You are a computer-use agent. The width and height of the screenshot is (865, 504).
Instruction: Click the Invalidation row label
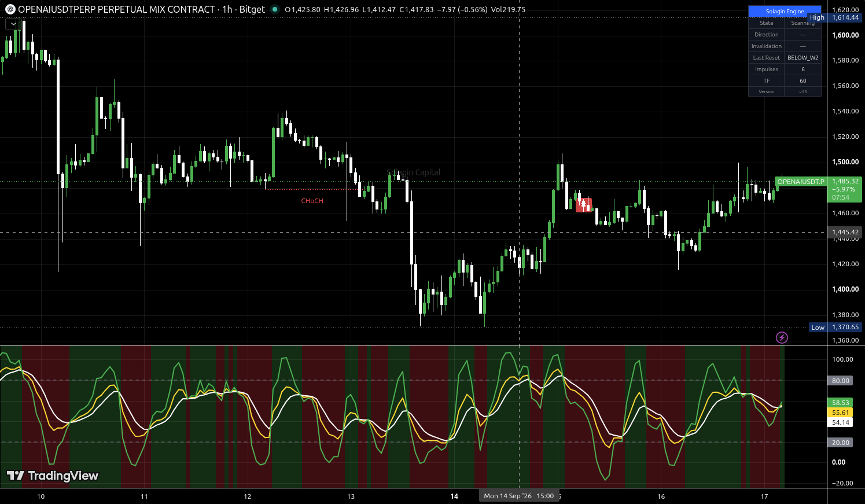[767, 46]
